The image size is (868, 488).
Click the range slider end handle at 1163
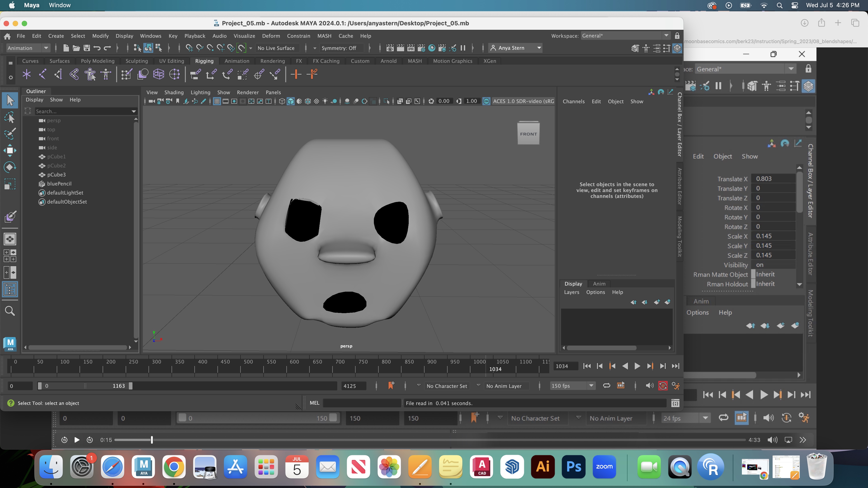pyautogui.click(x=130, y=386)
